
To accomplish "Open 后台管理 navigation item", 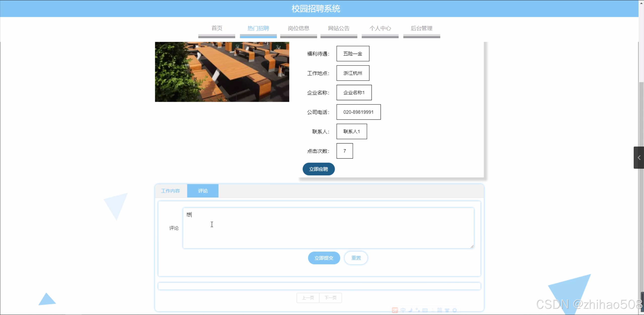I will (x=422, y=28).
